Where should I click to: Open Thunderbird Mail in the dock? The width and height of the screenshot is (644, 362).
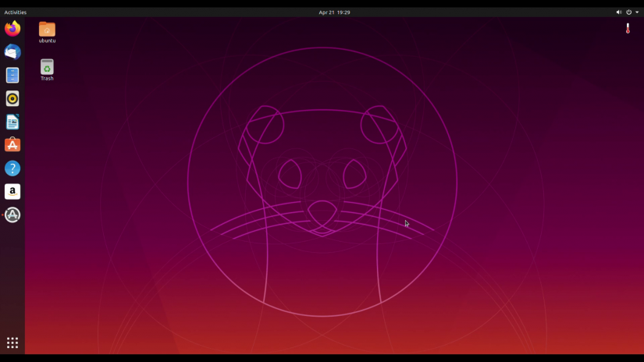12,52
